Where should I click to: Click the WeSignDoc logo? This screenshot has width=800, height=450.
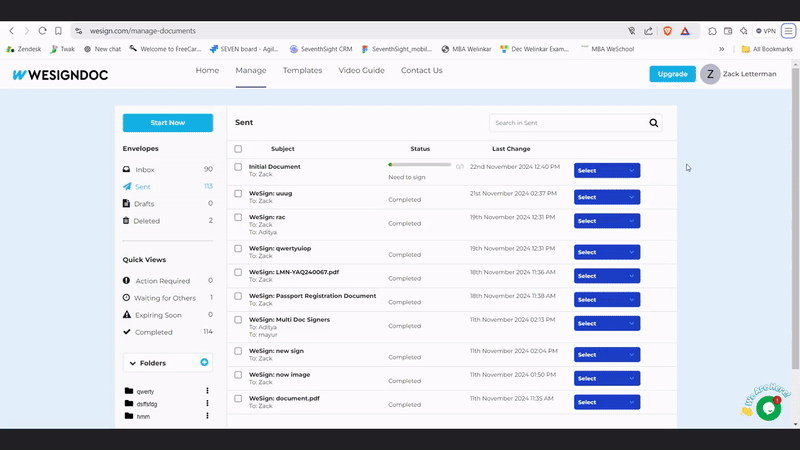pyautogui.click(x=60, y=75)
